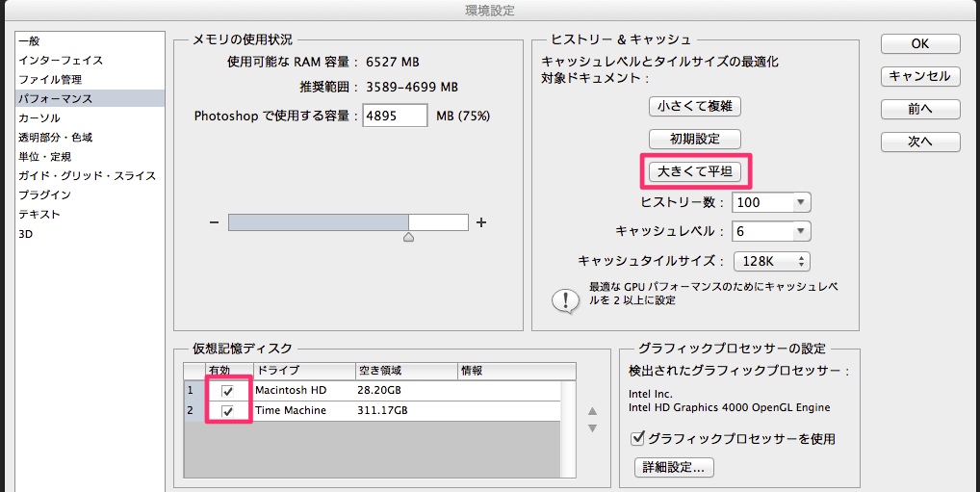Screen dimensions: 980x492
Task: Toggle the グラフィックプロセッサーを使用 checkbox
Action: tap(637, 439)
